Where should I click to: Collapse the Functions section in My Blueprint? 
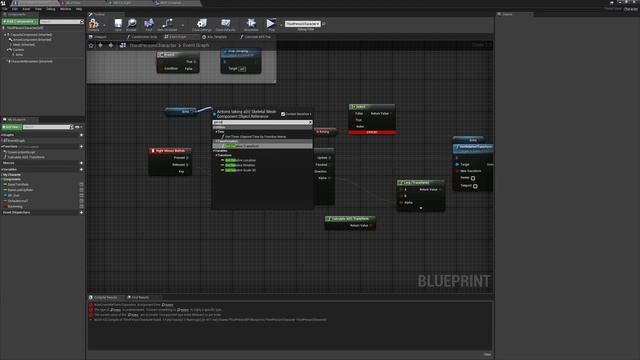click(x=2, y=146)
